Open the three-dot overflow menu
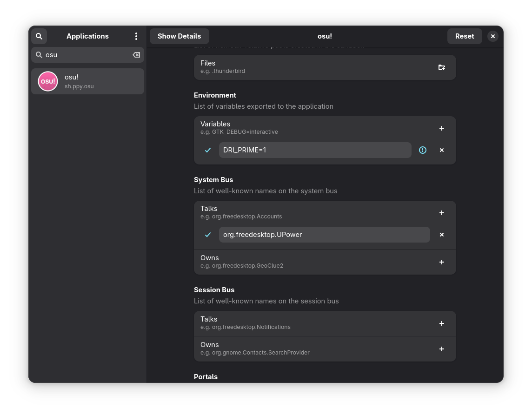The image size is (532, 414). point(136,36)
